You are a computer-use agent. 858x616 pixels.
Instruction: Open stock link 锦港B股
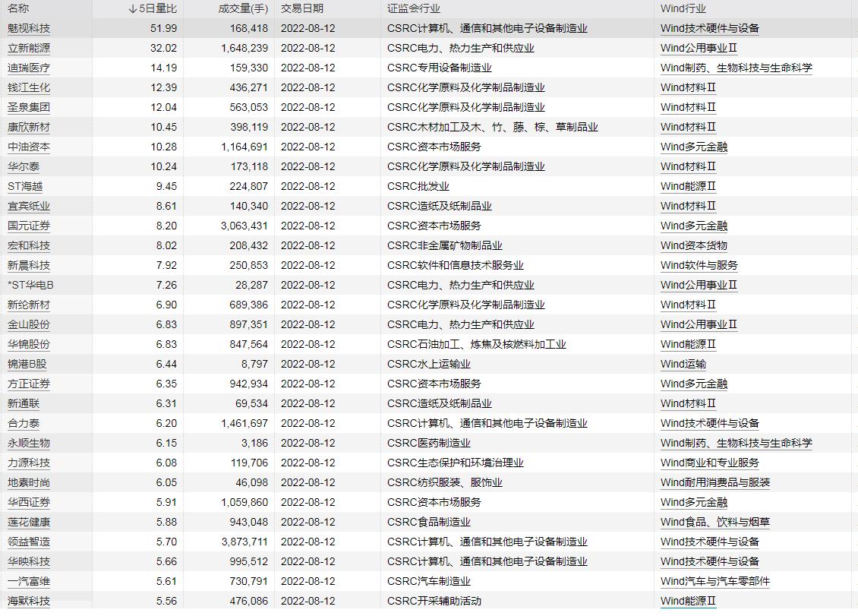tap(27, 364)
